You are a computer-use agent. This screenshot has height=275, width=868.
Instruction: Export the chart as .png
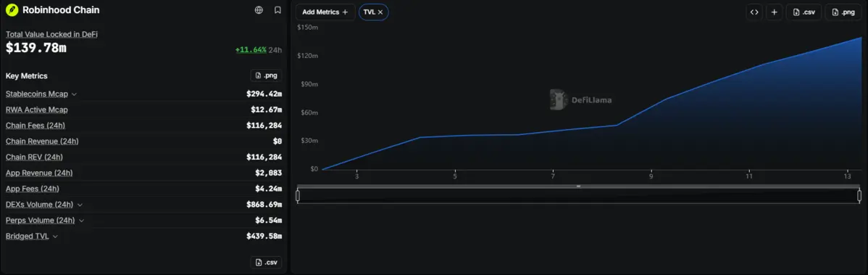click(843, 12)
